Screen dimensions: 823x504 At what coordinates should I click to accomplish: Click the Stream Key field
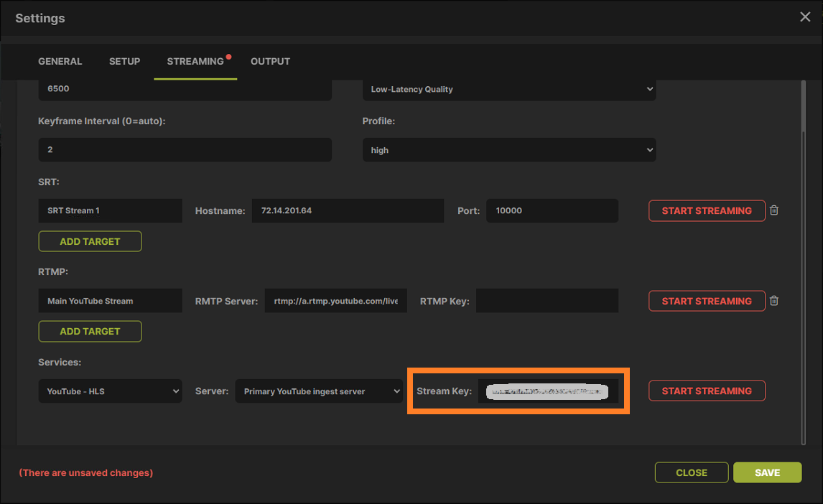coord(548,391)
